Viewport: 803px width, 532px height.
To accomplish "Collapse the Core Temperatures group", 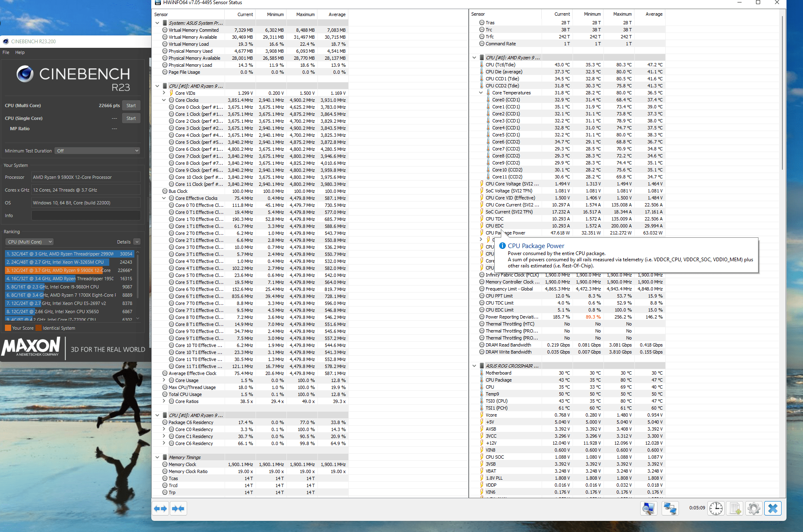I will click(x=481, y=93).
